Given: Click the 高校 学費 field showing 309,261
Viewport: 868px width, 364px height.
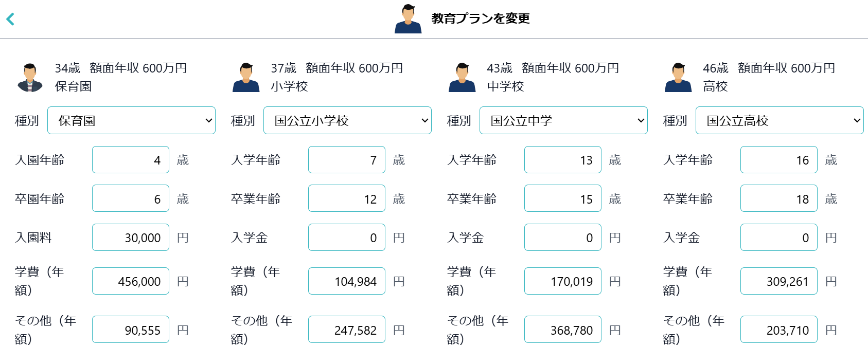Looking at the screenshot, I should click(x=778, y=281).
